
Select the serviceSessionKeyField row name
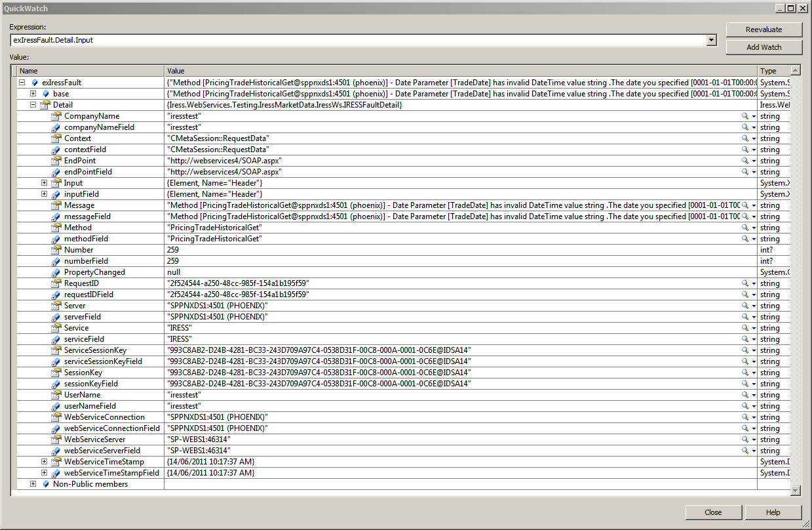tap(103, 361)
